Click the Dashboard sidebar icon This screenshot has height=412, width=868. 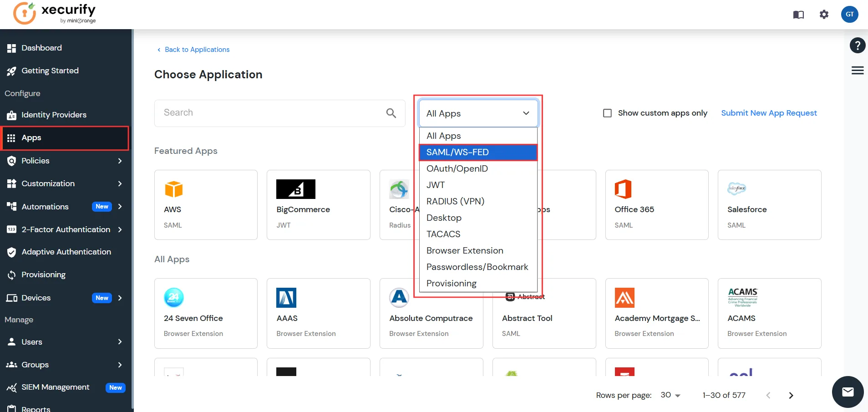coord(11,48)
